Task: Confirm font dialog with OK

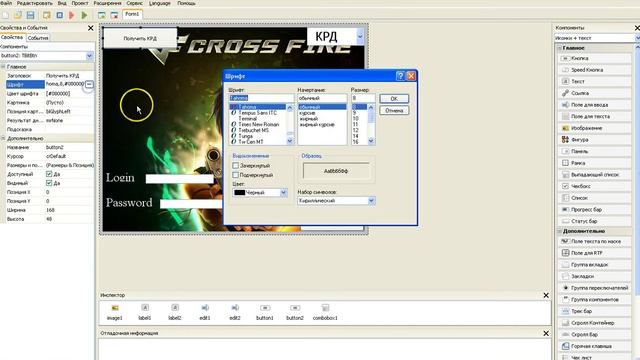Action: pos(394,99)
